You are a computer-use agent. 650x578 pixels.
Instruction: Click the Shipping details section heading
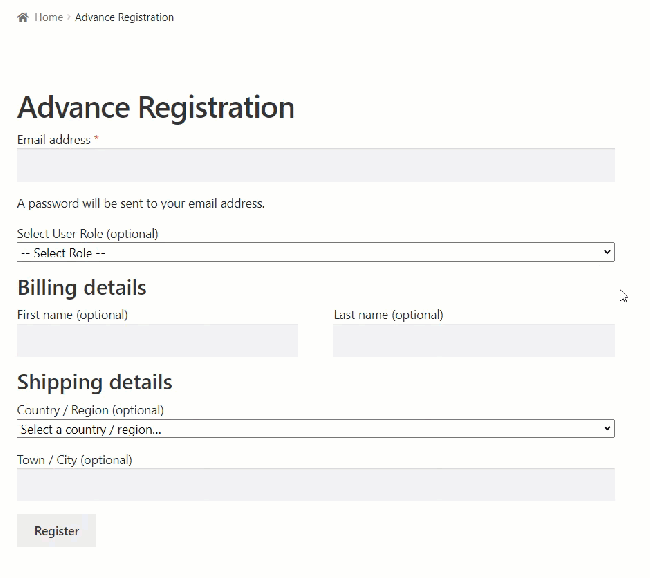[x=95, y=382]
